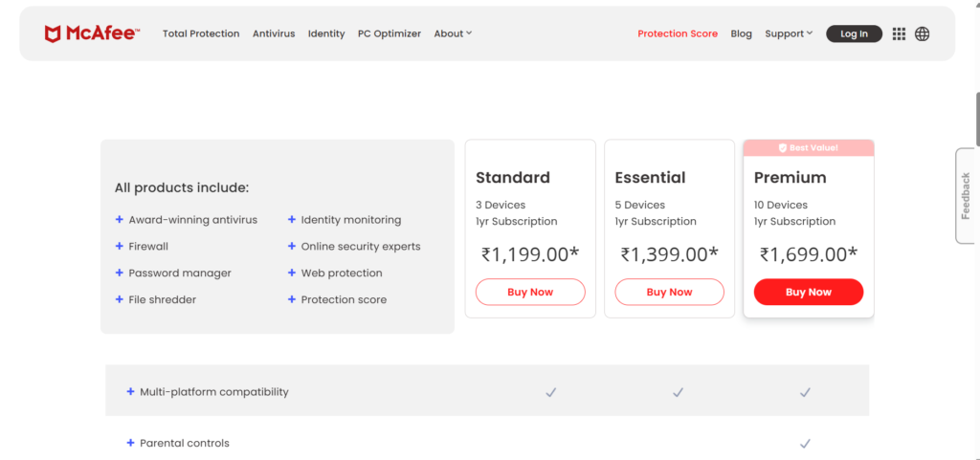Click the '10 Devices' text

click(x=781, y=205)
